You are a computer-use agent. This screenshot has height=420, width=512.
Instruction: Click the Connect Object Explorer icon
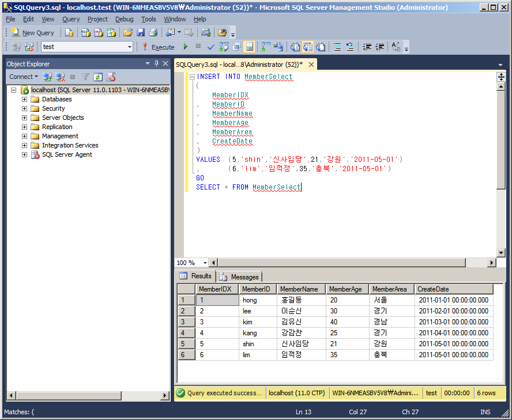47,77
